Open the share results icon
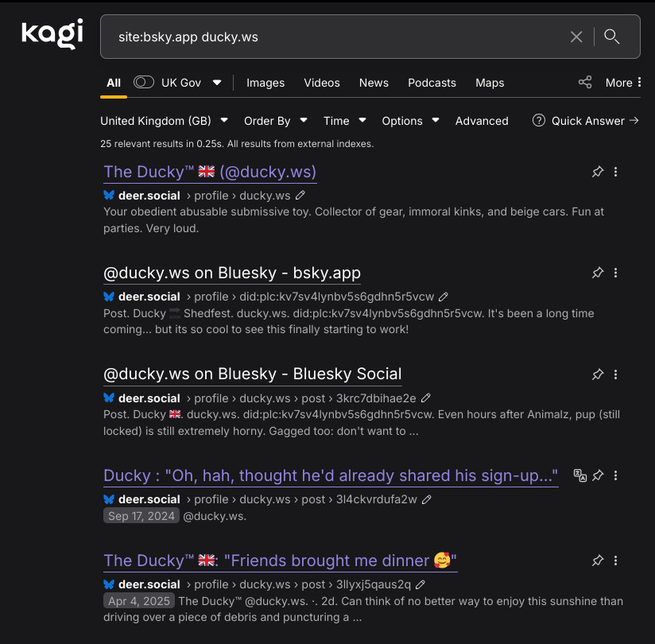This screenshot has width=655, height=644. pyautogui.click(x=585, y=83)
